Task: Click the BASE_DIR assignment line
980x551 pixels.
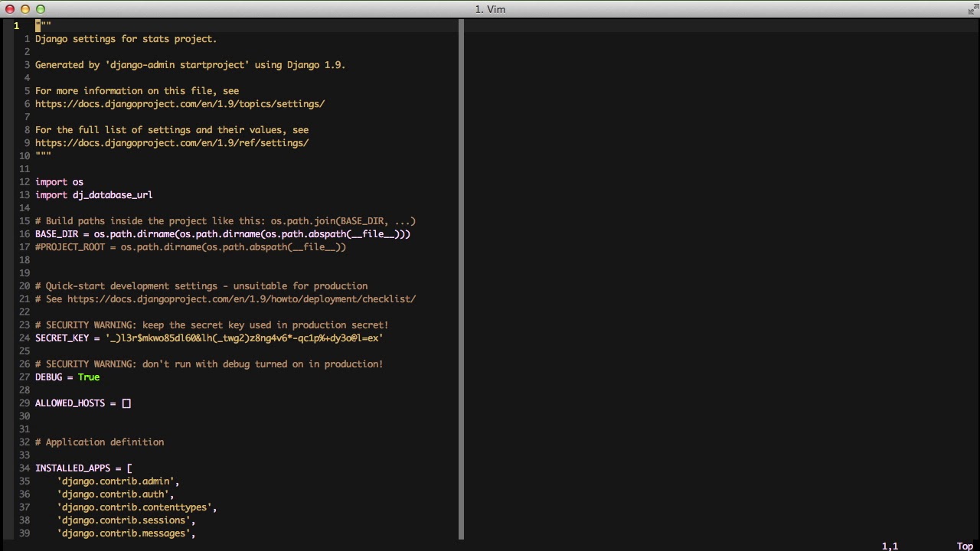Action: (x=223, y=234)
